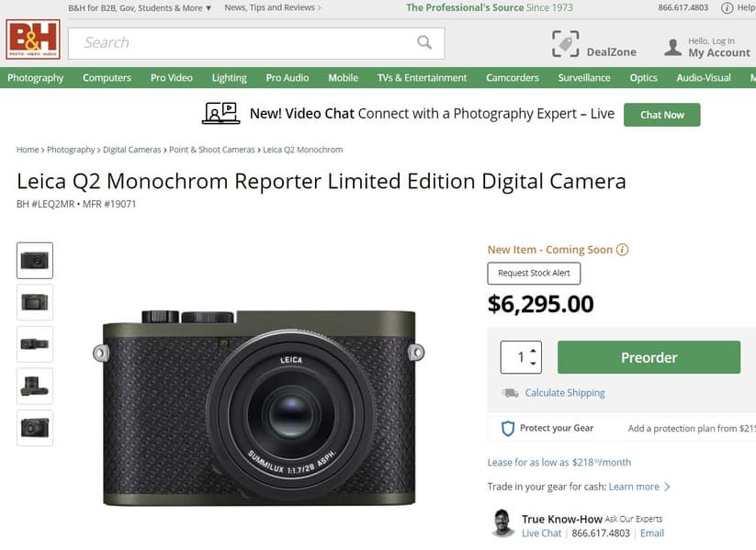Image resolution: width=756 pixels, height=550 pixels.
Task: Open the Photography menu
Action: coord(36,78)
